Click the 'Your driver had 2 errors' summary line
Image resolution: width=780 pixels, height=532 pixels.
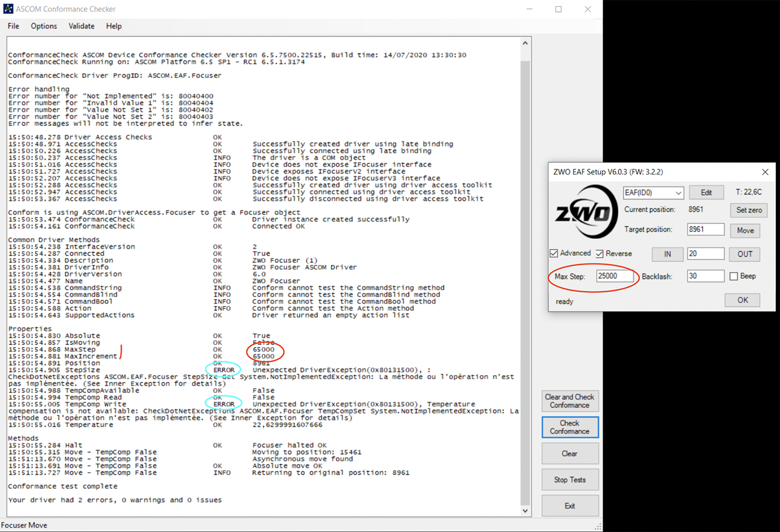(115, 500)
